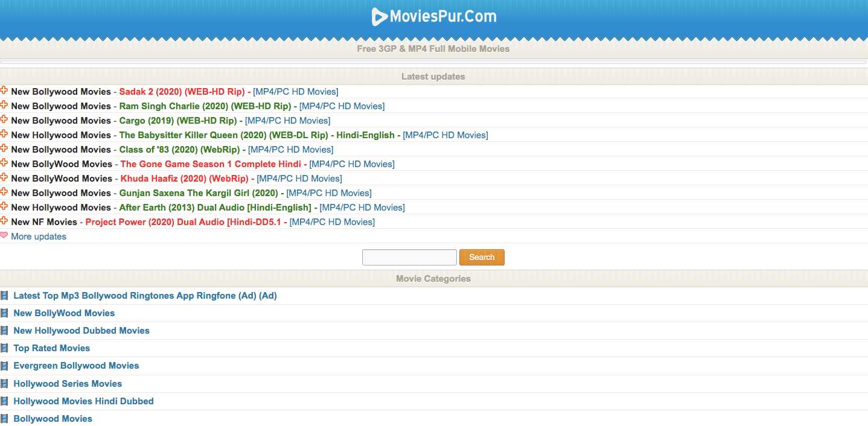Click film icon beside Hollywood Series Movies
The height and width of the screenshot is (426, 868).
tap(4, 384)
